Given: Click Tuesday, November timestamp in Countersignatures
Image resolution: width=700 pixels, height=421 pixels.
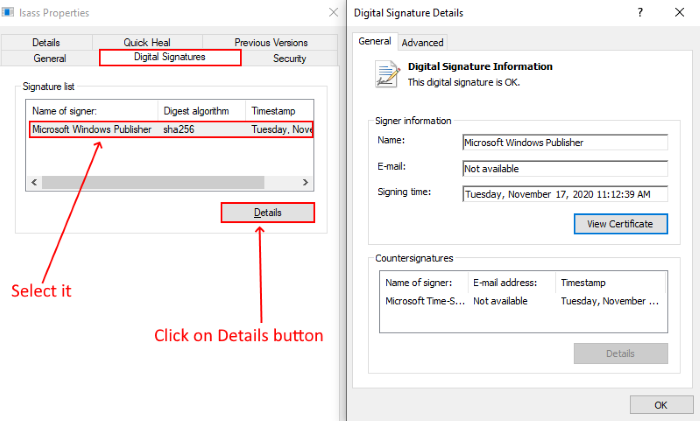Looking at the screenshot, I should [609, 301].
